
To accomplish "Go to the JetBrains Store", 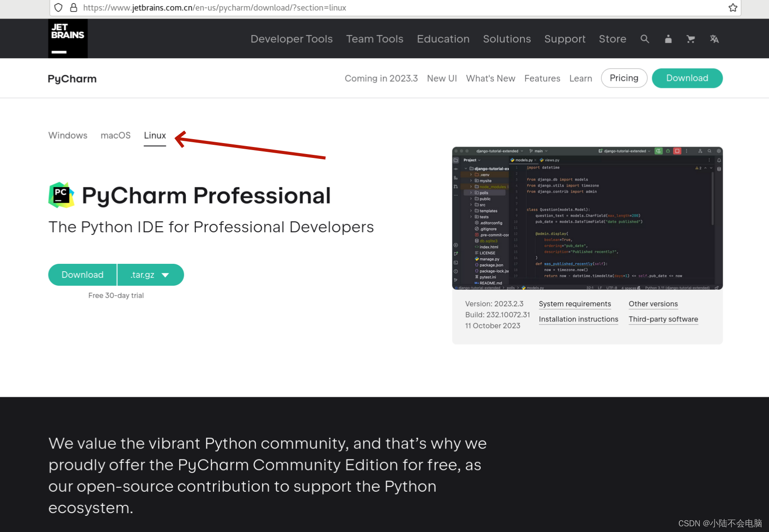I will 612,39.
